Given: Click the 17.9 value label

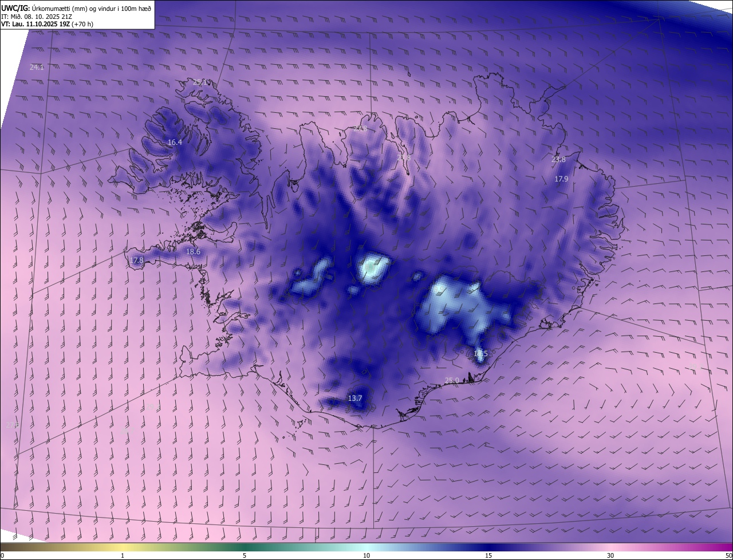Looking at the screenshot, I should tap(561, 179).
